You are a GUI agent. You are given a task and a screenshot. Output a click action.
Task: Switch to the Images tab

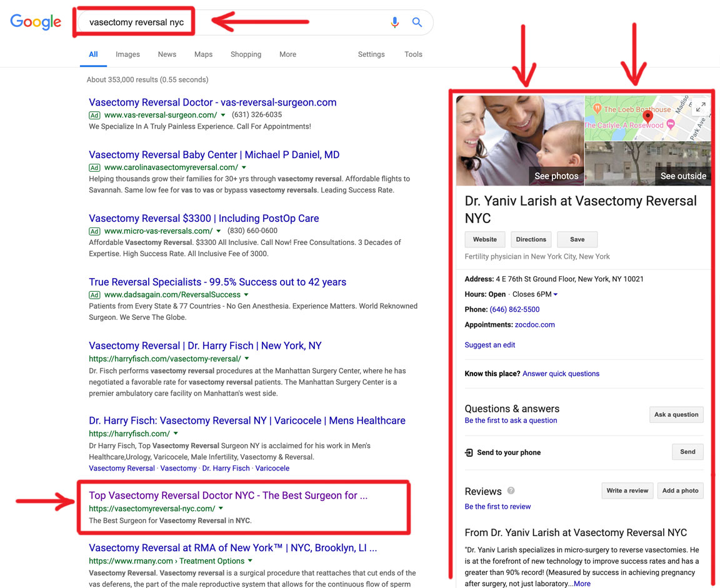tap(127, 54)
